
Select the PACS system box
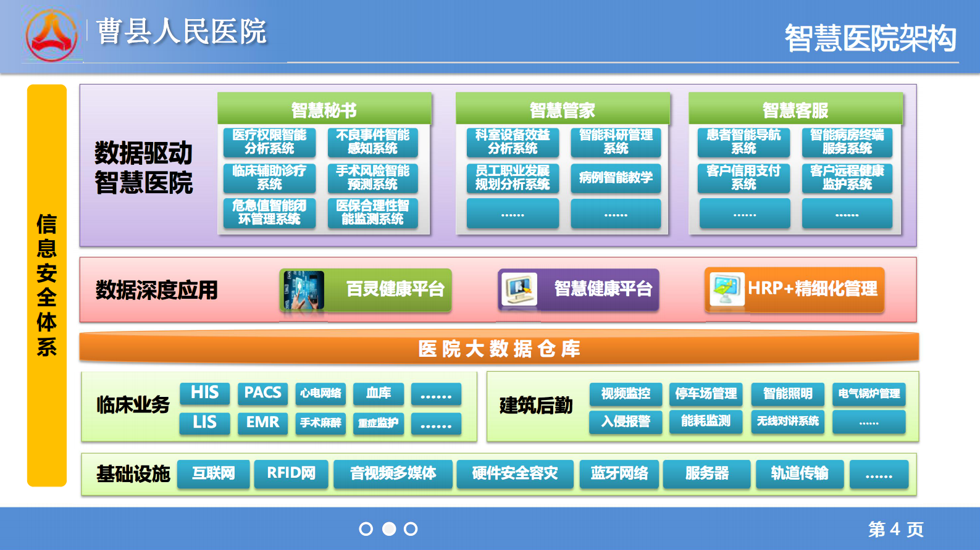263,393
